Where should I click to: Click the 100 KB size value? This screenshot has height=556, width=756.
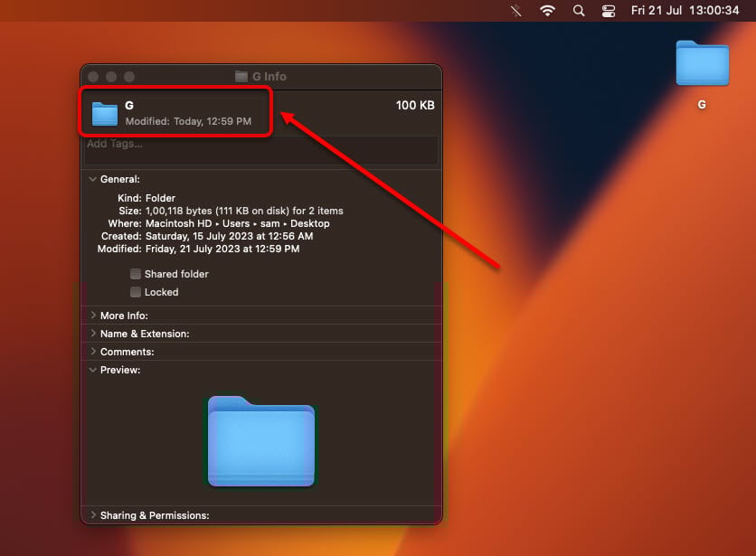(x=415, y=105)
